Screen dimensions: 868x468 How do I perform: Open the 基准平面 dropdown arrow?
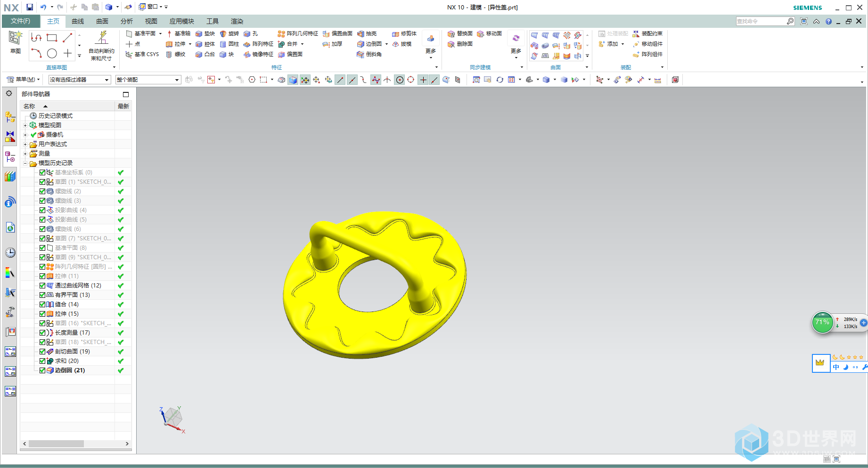pos(160,33)
